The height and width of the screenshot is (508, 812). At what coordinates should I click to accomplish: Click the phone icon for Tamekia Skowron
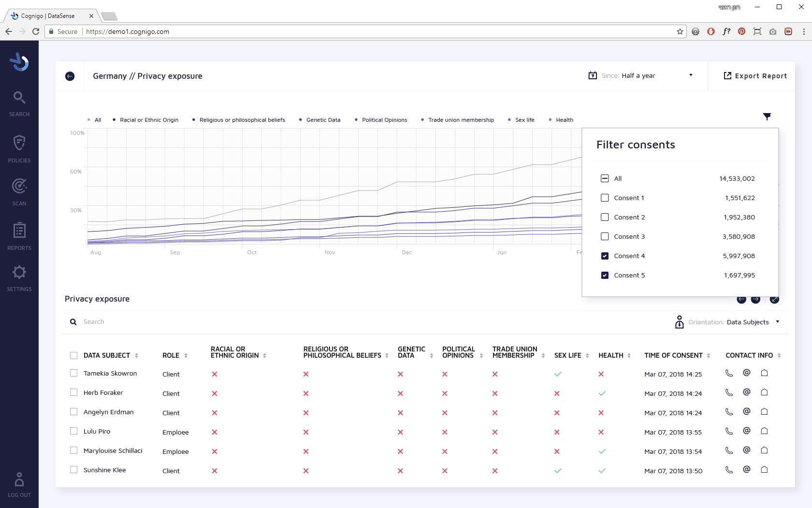click(x=729, y=373)
